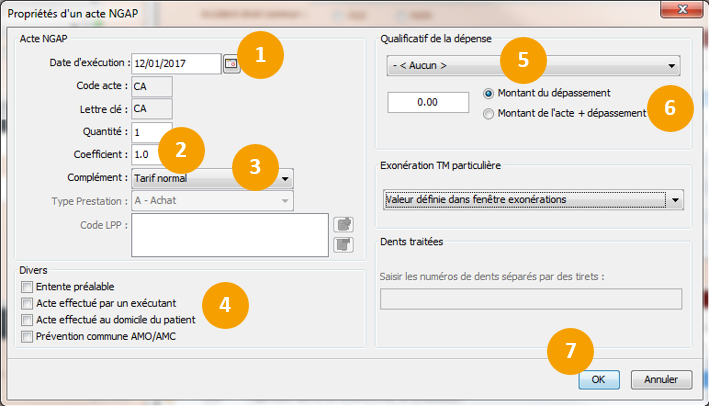Choose Montant de l'acte + dépassement option
Screen dimensions: 709x406
[x=488, y=114]
